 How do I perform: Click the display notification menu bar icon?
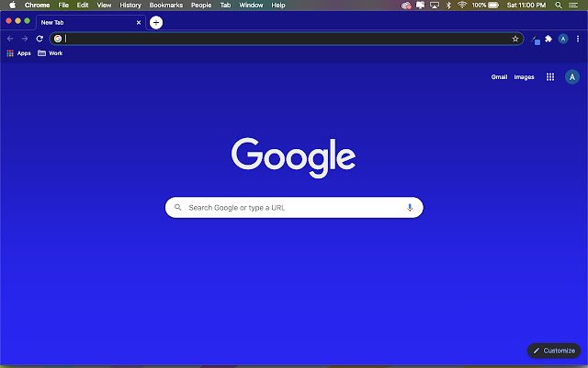pos(420,5)
